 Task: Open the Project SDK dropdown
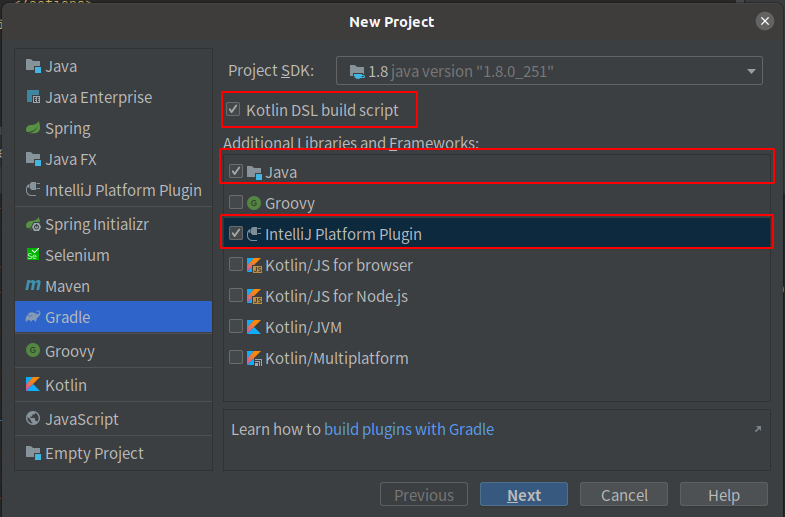point(549,71)
